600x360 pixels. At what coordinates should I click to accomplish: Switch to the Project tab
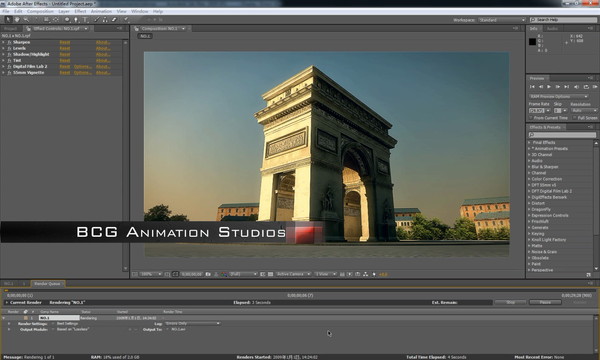10,28
